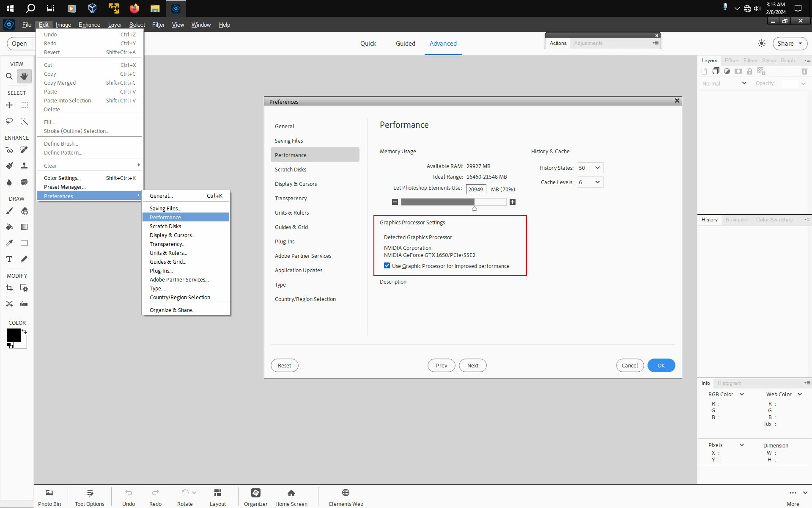This screenshot has width=812, height=508.
Task: Uncheck Use Graphic Processor checkbox
Action: pyautogui.click(x=387, y=266)
